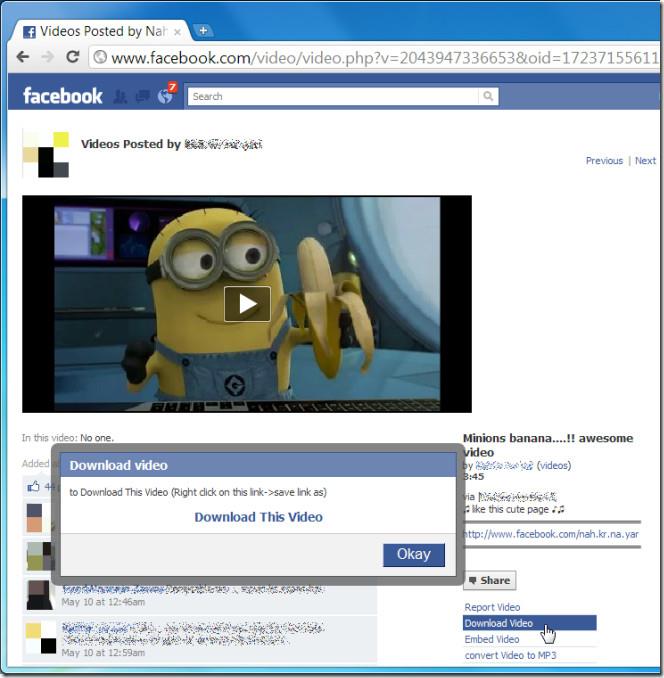Click the search magnifier icon
The height and width of the screenshot is (678, 664).
488,97
